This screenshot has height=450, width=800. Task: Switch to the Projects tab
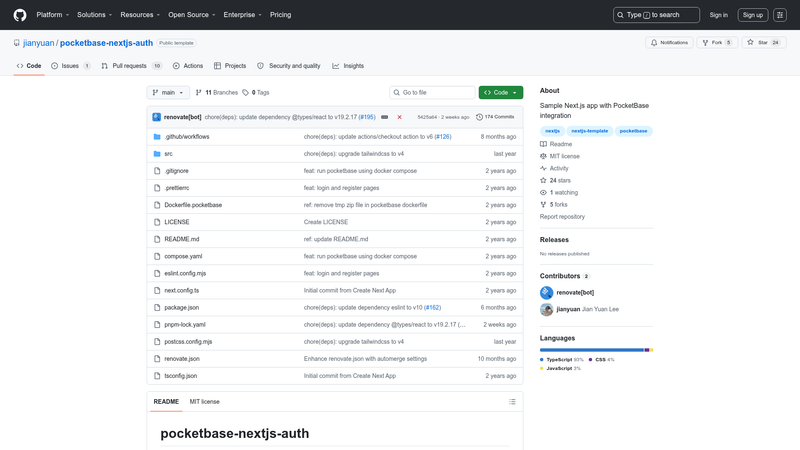tap(230, 66)
